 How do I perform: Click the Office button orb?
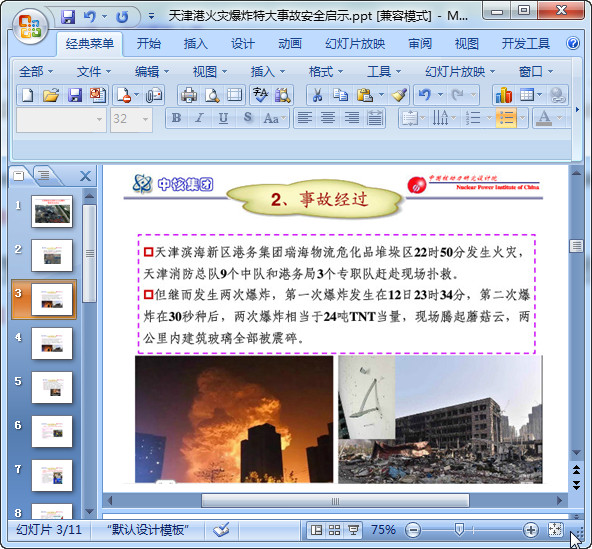tap(30, 26)
